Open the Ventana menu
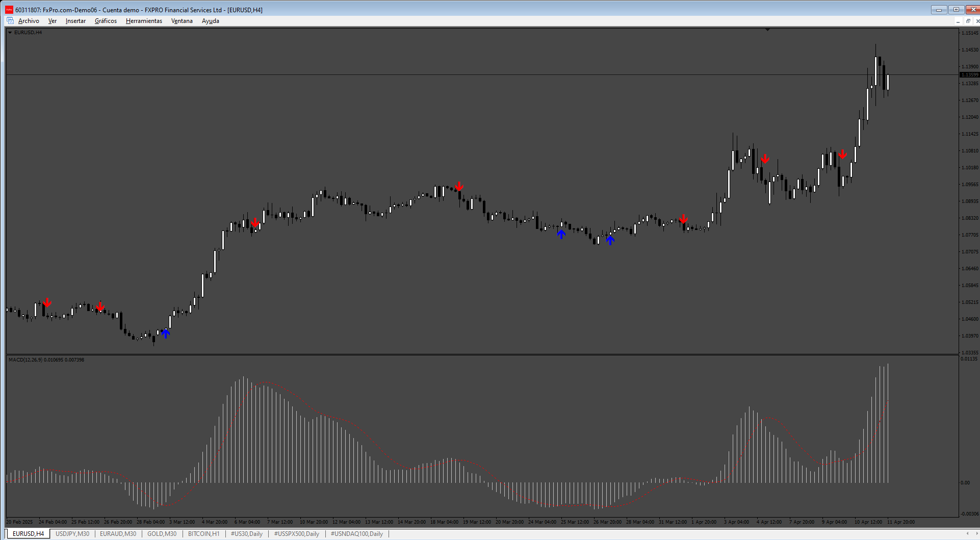 pyautogui.click(x=182, y=21)
